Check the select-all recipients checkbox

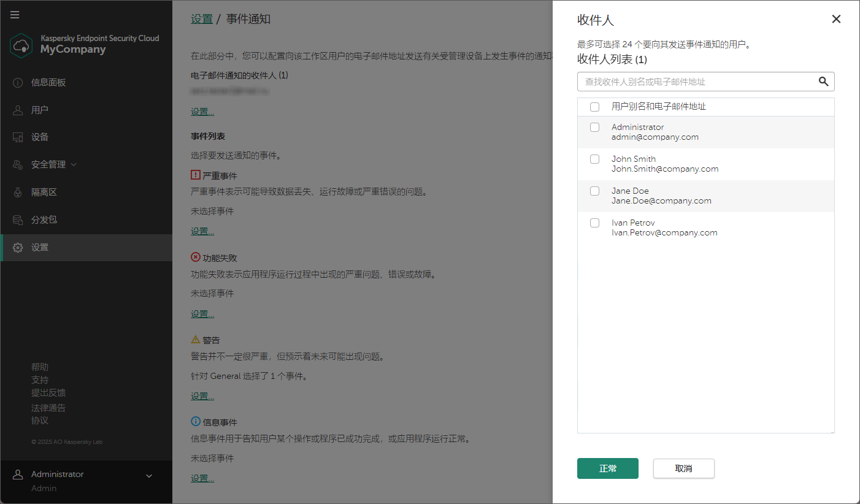pos(594,106)
